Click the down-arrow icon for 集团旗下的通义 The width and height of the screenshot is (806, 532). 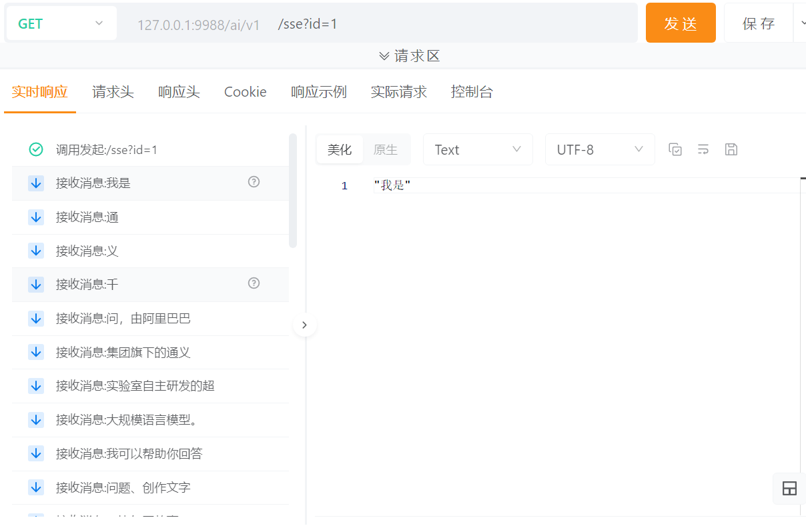(36, 352)
